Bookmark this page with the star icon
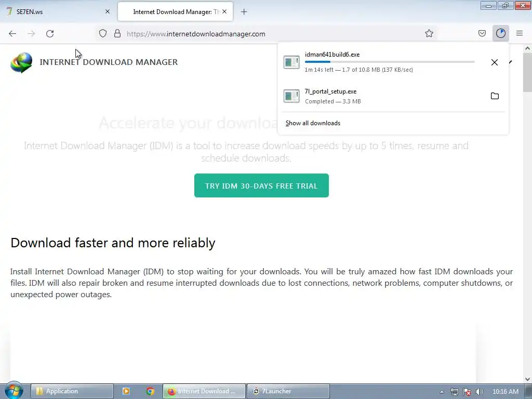This screenshot has width=532, height=399. (x=429, y=34)
